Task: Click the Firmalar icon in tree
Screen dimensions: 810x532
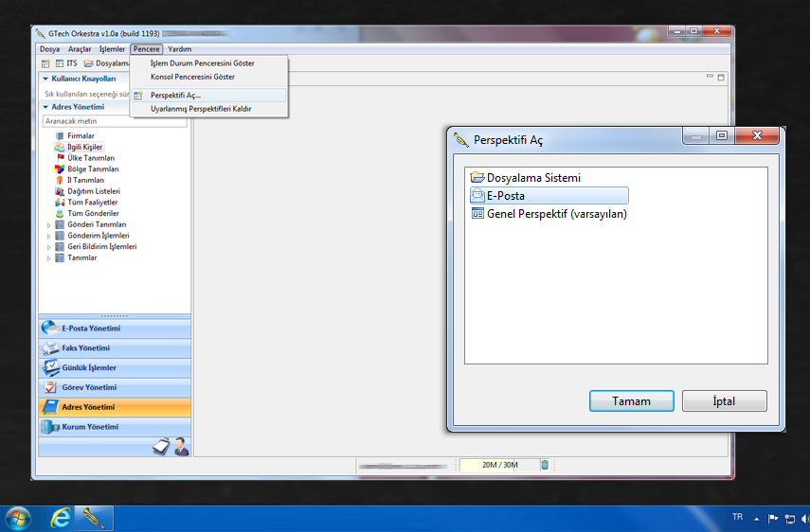Action: click(x=60, y=136)
